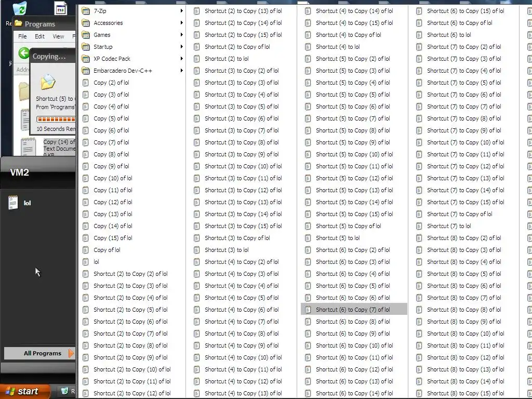Expand the 7-Zip submenu arrow

pyautogui.click(x=181, y=11)
